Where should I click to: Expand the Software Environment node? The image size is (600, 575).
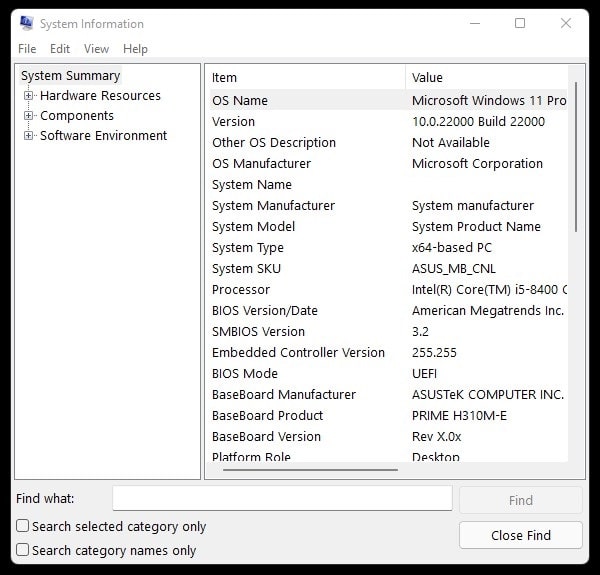tap(28, 135)
